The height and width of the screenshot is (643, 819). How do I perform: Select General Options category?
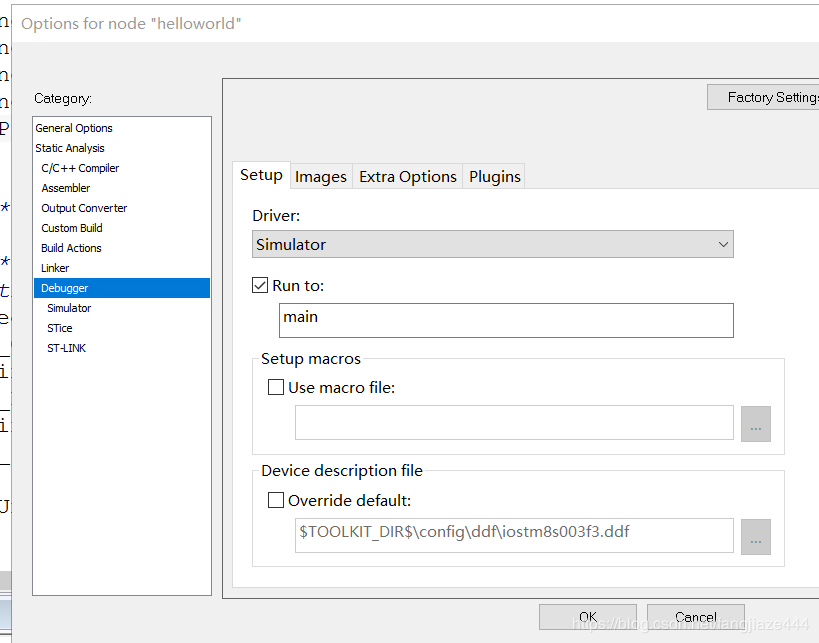tap(74, 128)
